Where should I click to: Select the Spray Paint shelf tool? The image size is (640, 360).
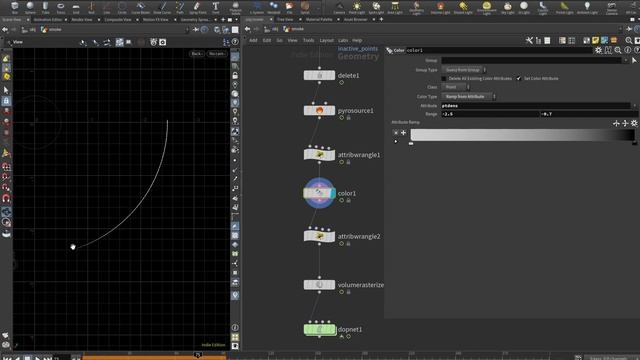pos(198,7)
